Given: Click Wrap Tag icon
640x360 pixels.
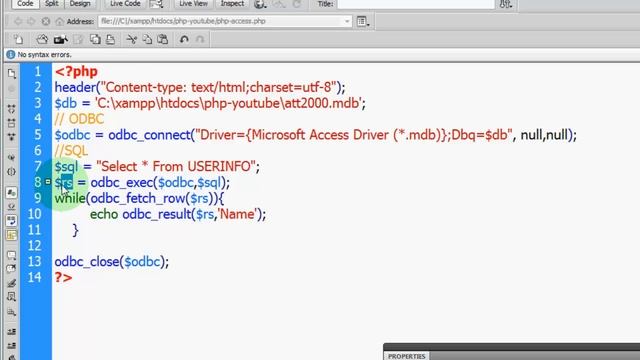Looking at the screenshot, I should click(x=11, y=283).
